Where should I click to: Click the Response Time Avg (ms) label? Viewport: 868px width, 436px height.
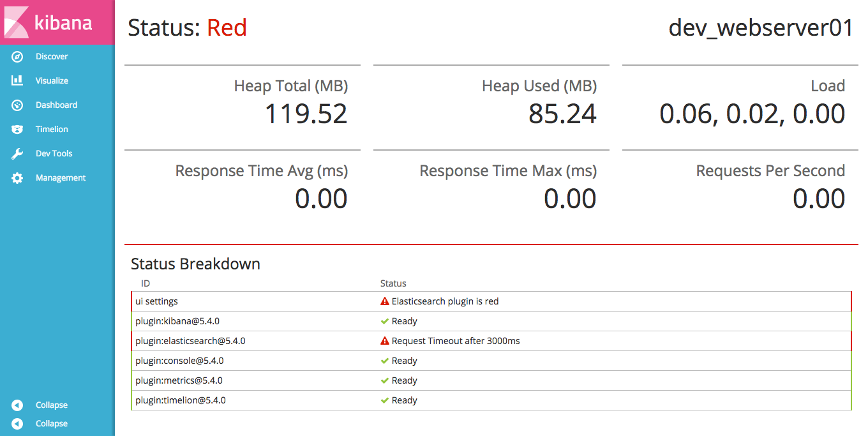click(262, 171)
